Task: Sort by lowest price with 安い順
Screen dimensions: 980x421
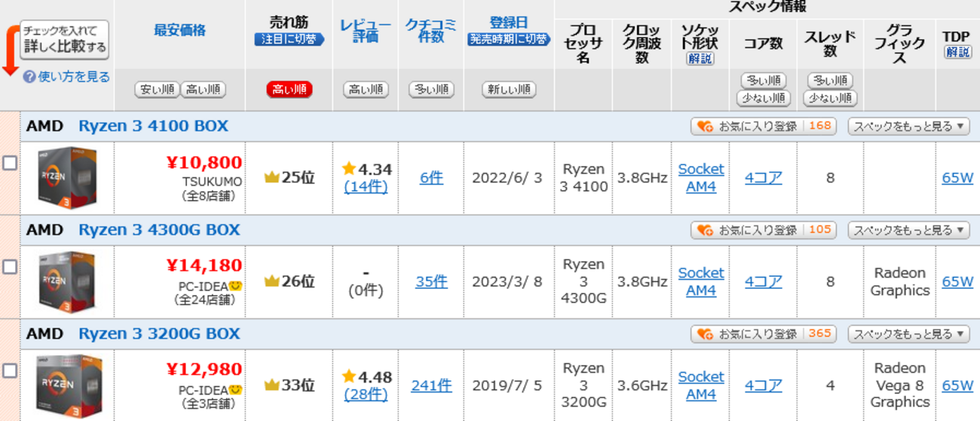Action: coord(157,90)
